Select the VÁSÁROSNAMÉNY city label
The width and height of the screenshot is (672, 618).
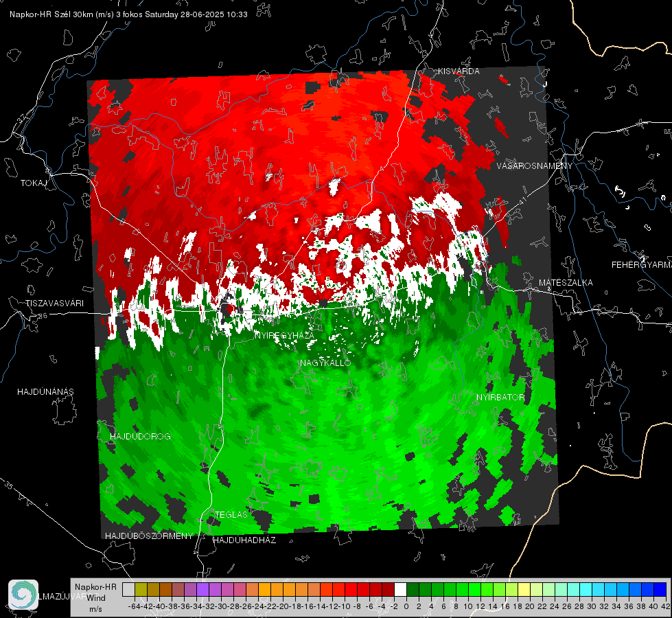(535, 166)
